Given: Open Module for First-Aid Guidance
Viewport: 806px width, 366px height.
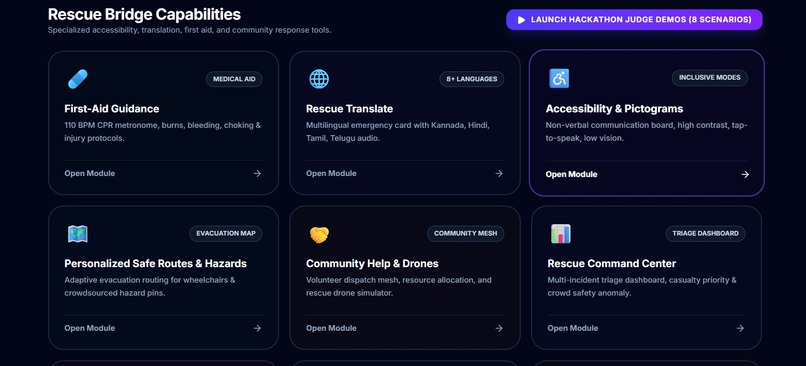Looking at the screenshot, I should 89,173.
